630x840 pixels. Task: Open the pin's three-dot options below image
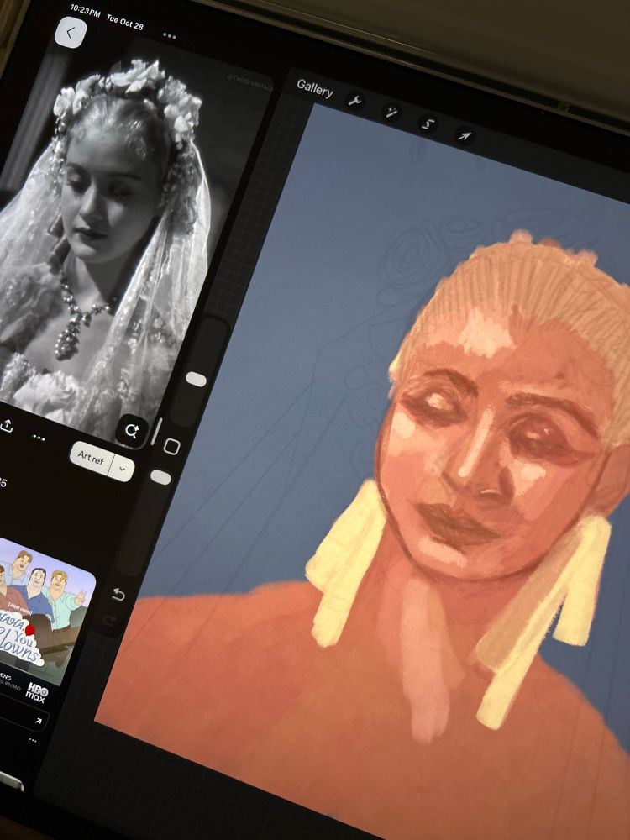click(39, 438)
